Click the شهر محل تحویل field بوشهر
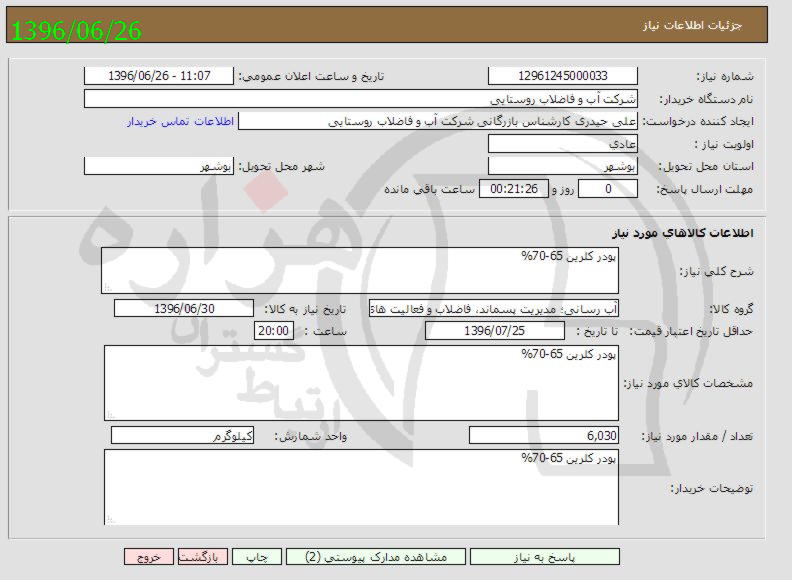 pos(159,166)
